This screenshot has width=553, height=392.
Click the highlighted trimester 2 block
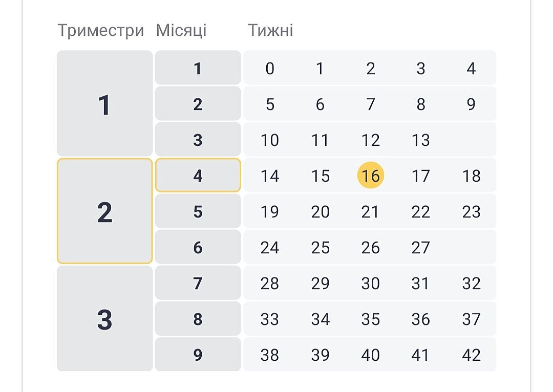[104, 211]
